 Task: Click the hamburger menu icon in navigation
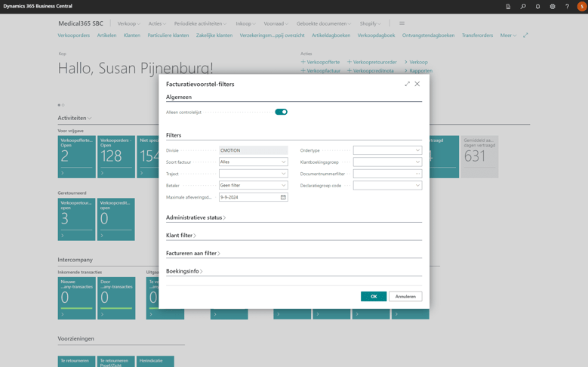402,23
